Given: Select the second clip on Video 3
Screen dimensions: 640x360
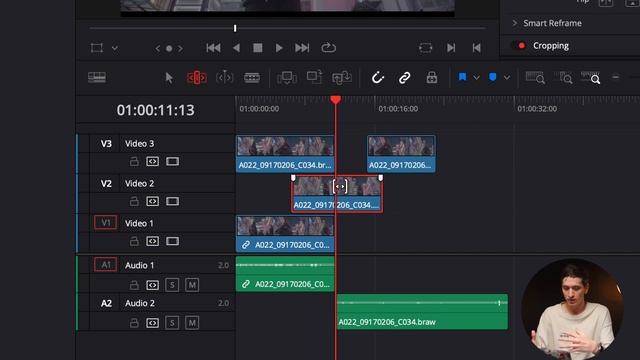Looking at the screenshot, I should [x=401, y=154].
